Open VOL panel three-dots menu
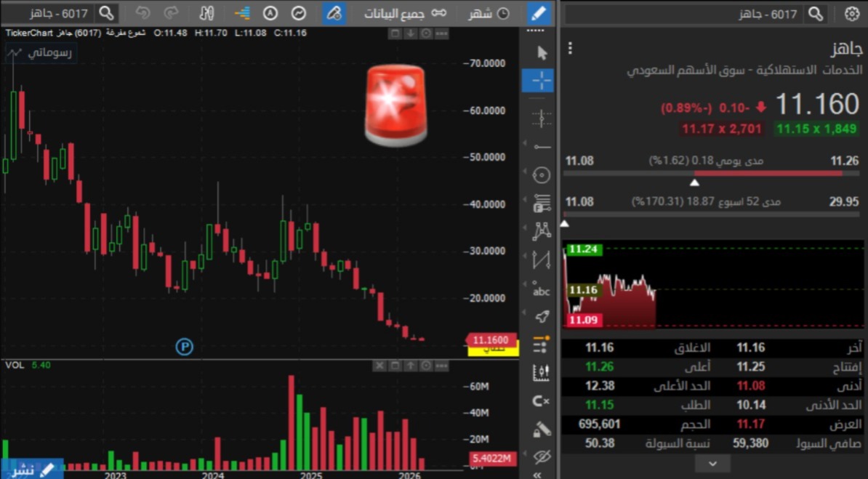 point(441,366)
